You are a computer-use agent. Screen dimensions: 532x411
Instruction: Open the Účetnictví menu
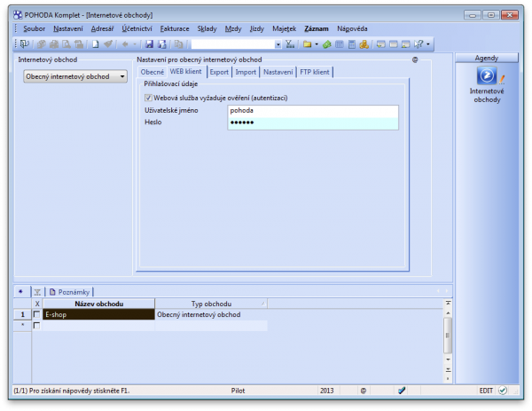point(137,29)
